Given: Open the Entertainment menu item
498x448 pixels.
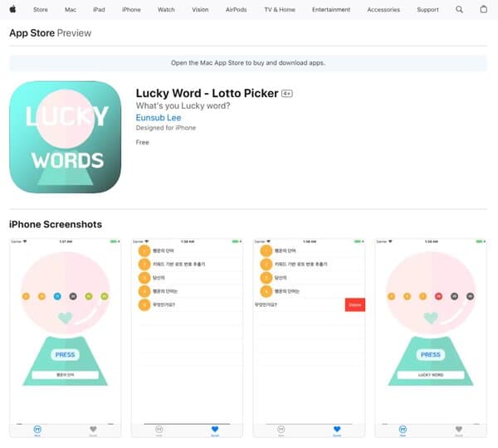Looking at the screenshot, I should click(x=331, y=9).
